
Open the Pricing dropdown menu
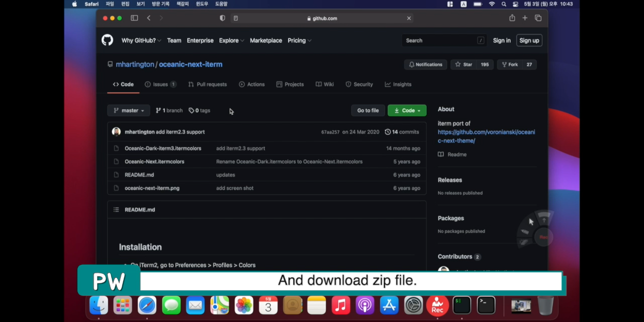tap(299, 40)
